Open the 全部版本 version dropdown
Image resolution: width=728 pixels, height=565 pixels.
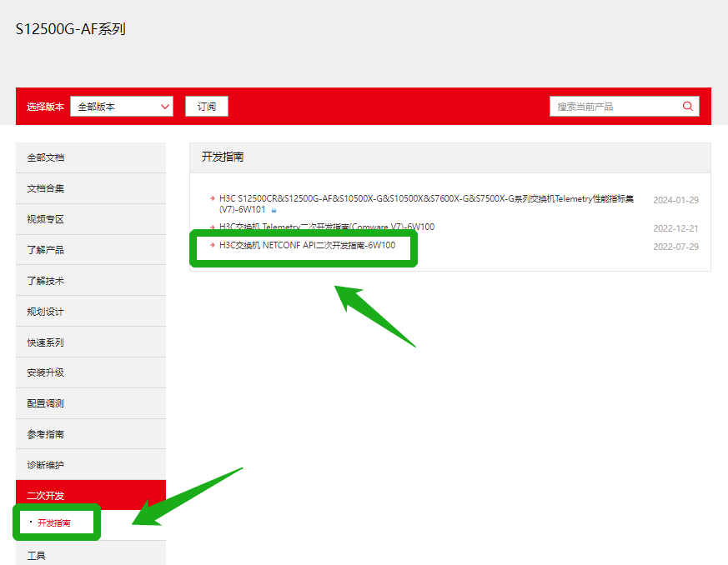pyautogui.click(x=122, y=106)
